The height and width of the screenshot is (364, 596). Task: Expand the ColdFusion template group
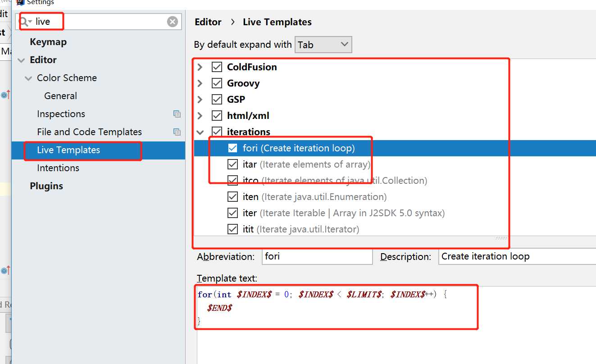coord(200,67)
